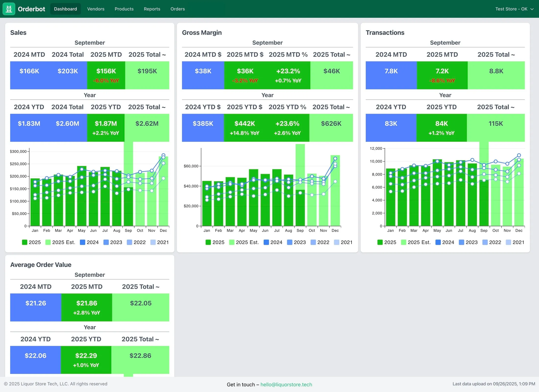Click the December bar in Sales chart

163,191
